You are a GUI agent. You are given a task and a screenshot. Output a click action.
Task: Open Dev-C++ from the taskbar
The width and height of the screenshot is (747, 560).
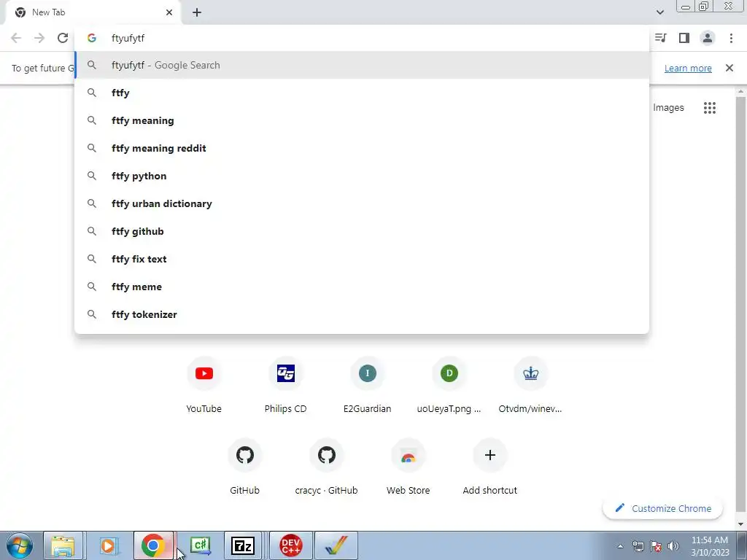(290, 545)
